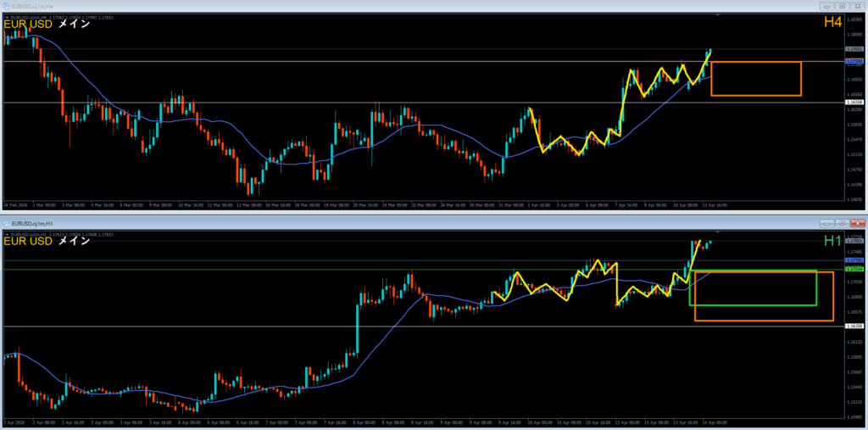
Task: Click the EURUSD.oj1m,H1 window title text
Action: [x=31, y=223]
